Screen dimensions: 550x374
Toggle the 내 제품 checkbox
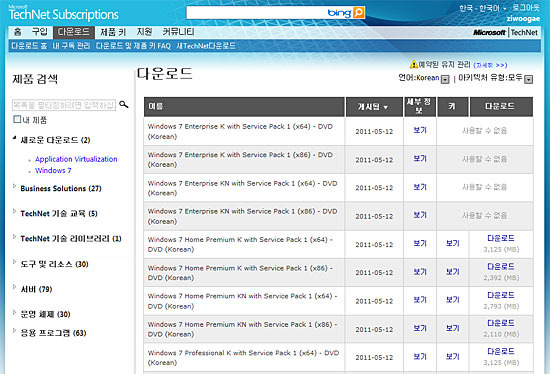(17, 119)
